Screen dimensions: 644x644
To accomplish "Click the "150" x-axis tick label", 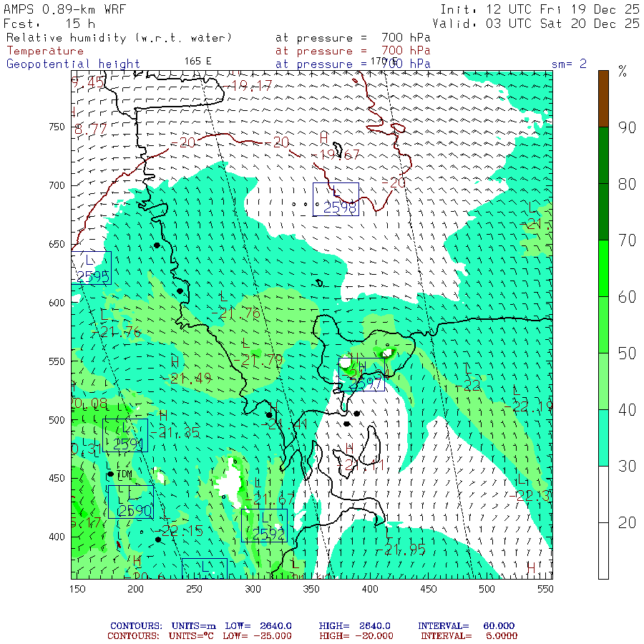I will click(77, 590).
